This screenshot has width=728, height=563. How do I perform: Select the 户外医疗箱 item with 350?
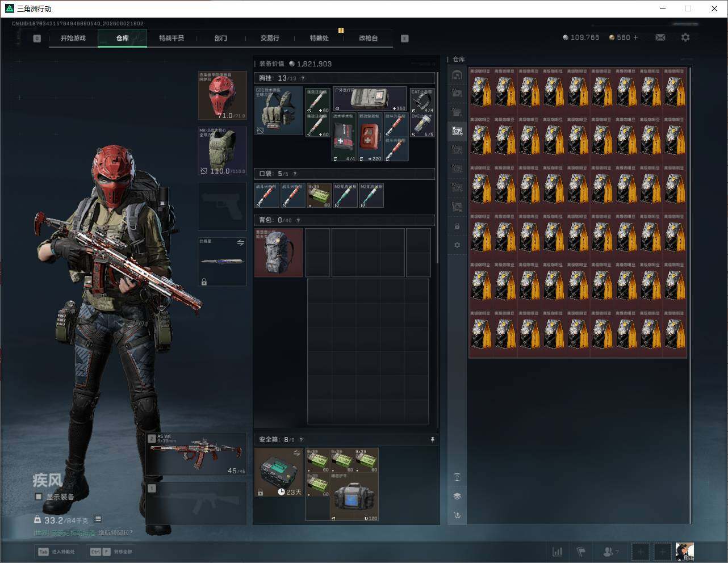[x=370, y=99]
